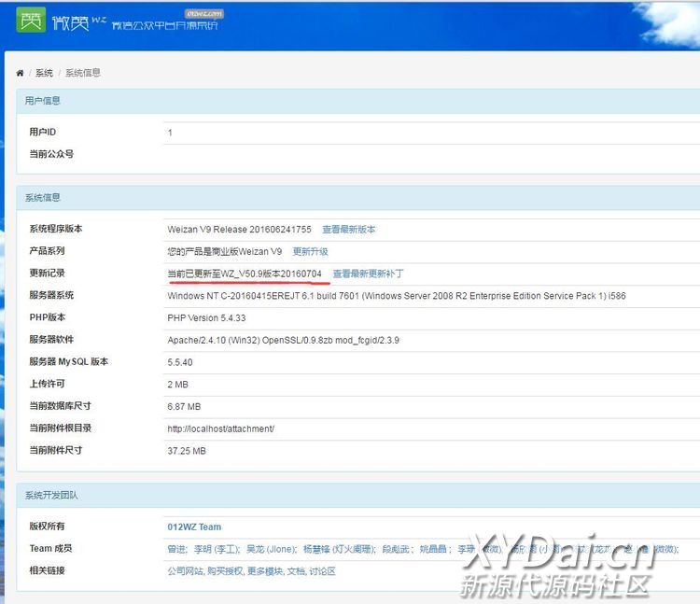
Task: Click the Apache/2.4.10 server software value
Action: [284, 340]
